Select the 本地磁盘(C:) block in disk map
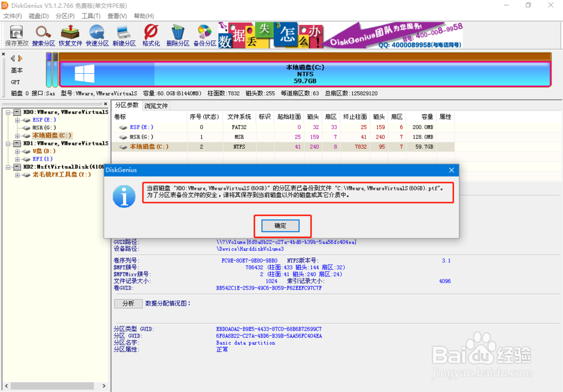563x392 pixels. [304, 72]
